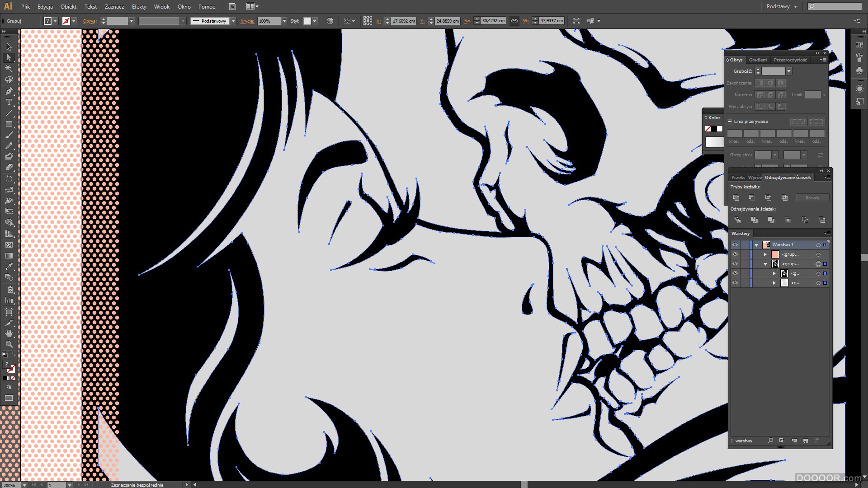Select the Type tool
Screen dimensions: 868x488
coord(9,102)
